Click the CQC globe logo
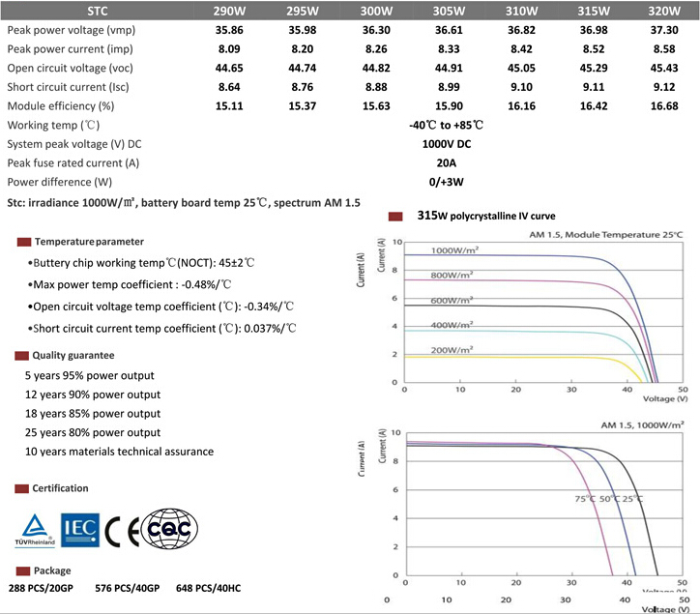Screen dimensions: 700x614 169,529
